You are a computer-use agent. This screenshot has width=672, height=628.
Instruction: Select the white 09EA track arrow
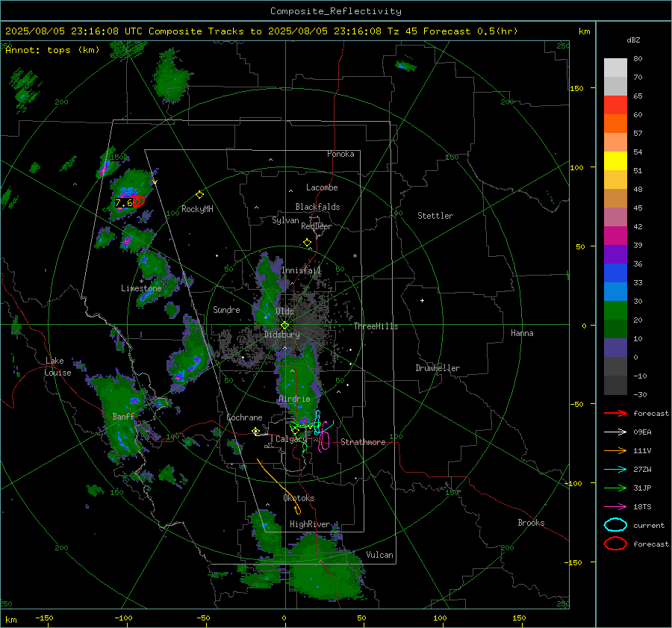tap(615, 432)
